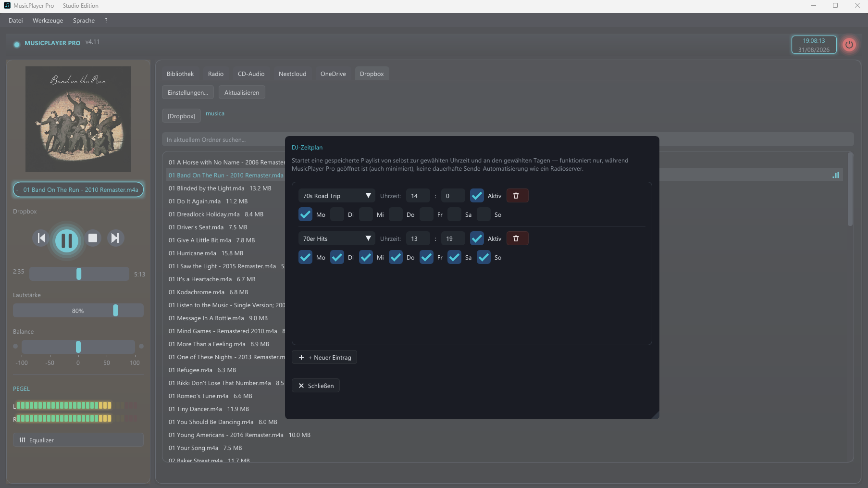Click the plus icon of Neuer Eintrag
The width and height of the screenshot is (868, 488).
pos(301,357)
